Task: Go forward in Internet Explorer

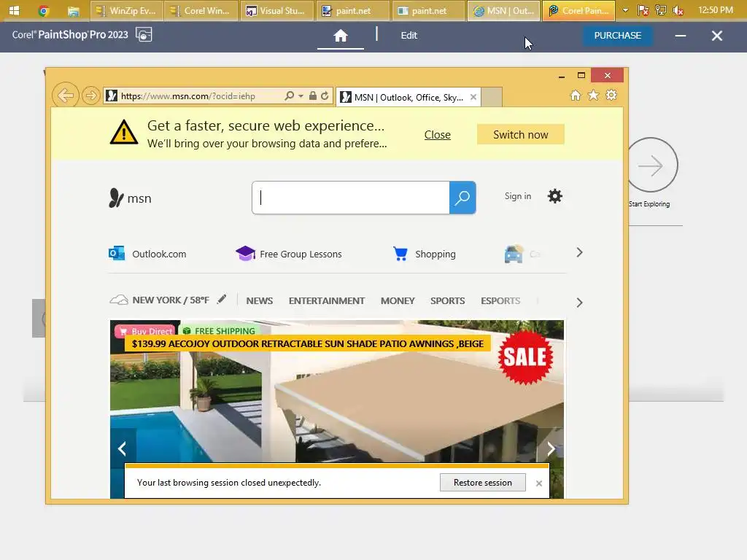Action: tap(90, 96)
